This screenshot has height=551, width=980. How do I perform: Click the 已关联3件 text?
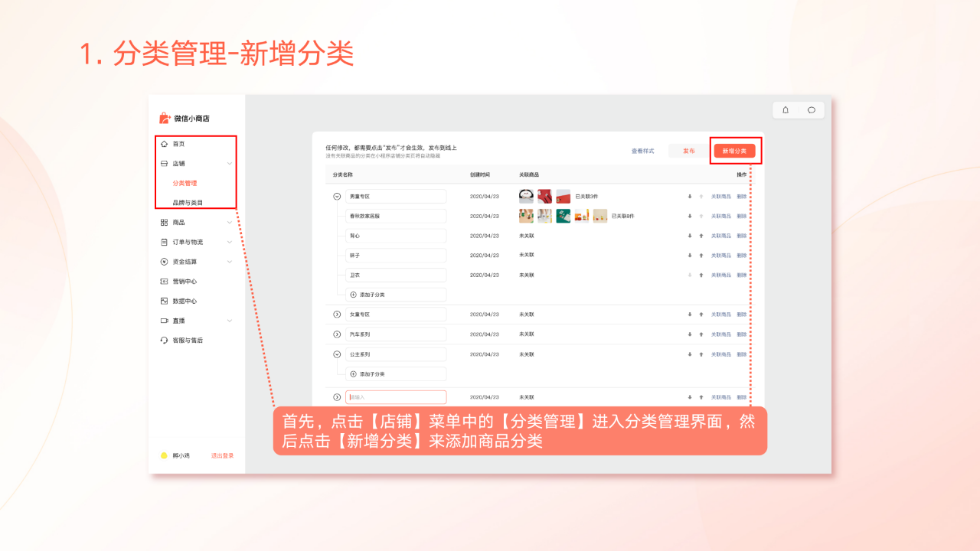pos(586,197)
